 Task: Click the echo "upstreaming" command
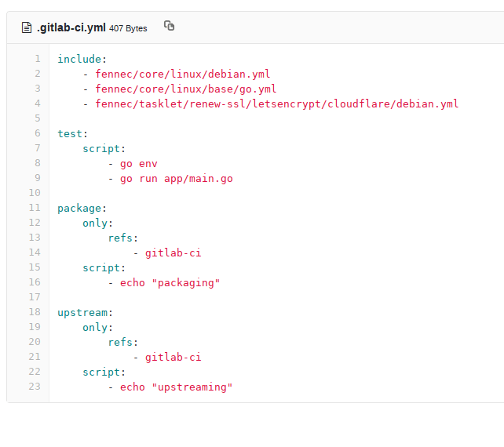coord(176,387)
